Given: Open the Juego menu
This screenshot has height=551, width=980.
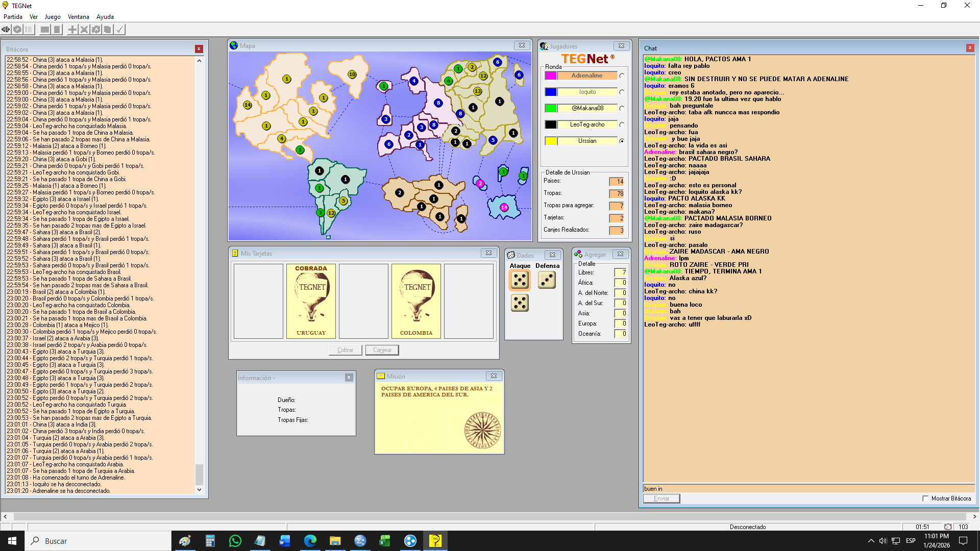Looking at the screenshot, I should coord(52,17).
